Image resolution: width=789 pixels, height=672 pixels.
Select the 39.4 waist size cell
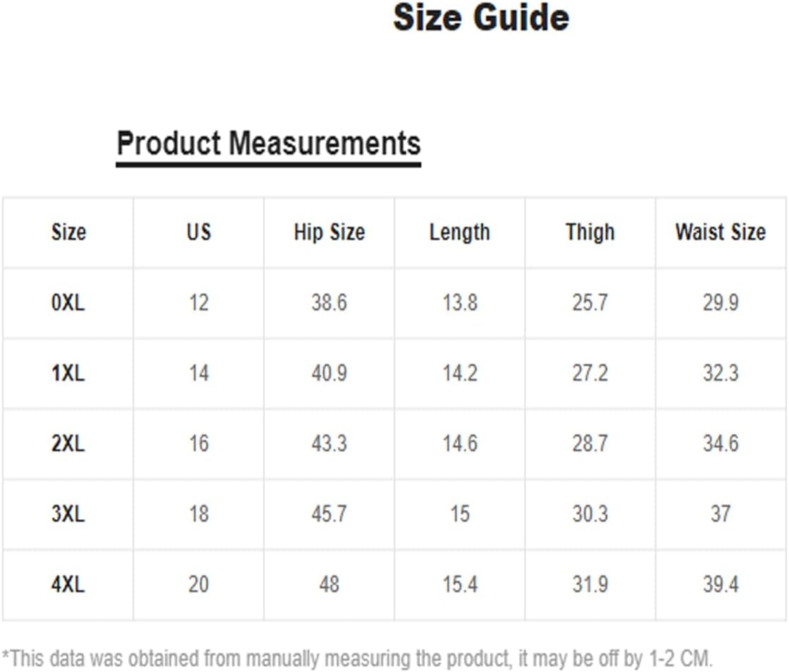click(x=721, y=585)
